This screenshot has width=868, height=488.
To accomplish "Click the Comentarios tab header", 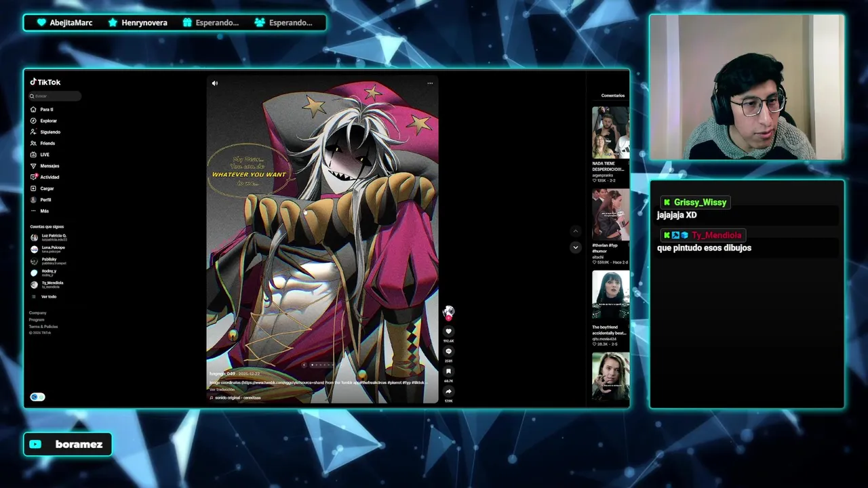I will pos(613,96).
